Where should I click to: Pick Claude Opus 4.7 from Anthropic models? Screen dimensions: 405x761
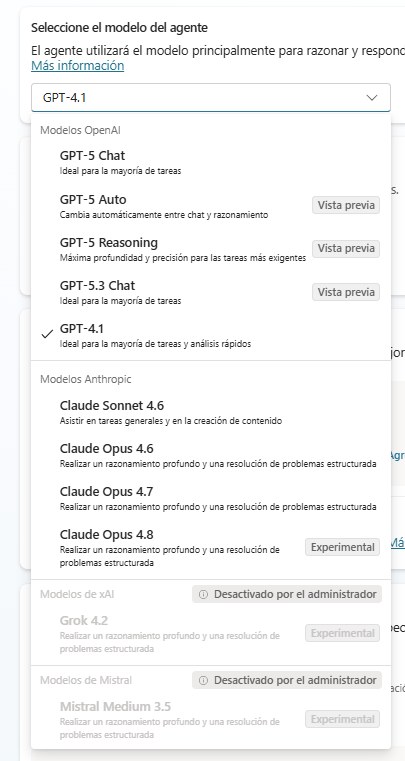click(211, 498)
